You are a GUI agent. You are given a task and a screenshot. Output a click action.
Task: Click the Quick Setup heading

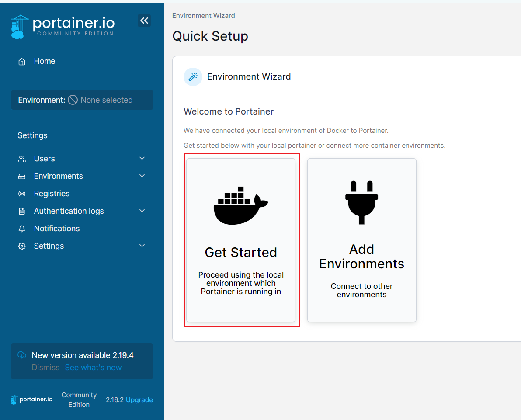pyautogui.click(x=210, y=36)
